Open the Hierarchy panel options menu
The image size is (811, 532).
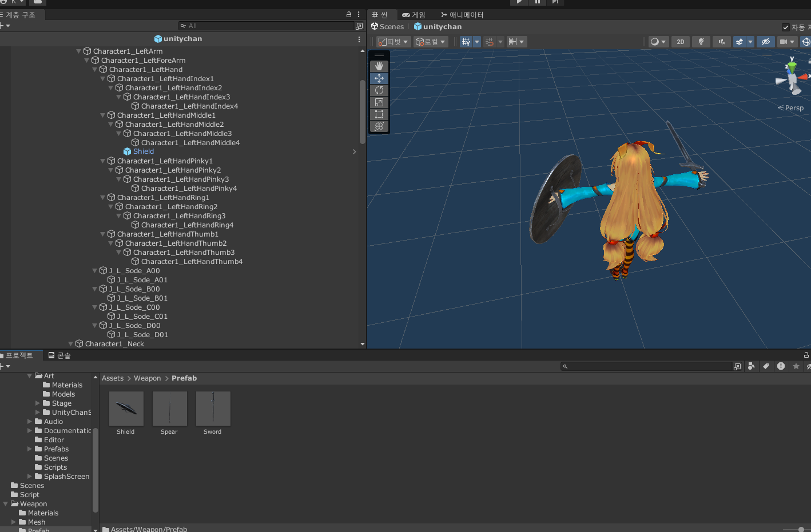pyautogui.click(x=359, y=14)
